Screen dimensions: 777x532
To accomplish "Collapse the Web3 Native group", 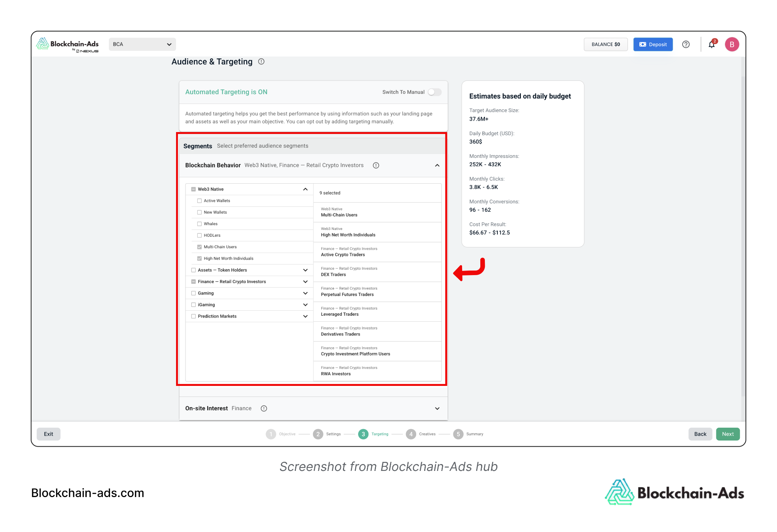I will (305, 189).
